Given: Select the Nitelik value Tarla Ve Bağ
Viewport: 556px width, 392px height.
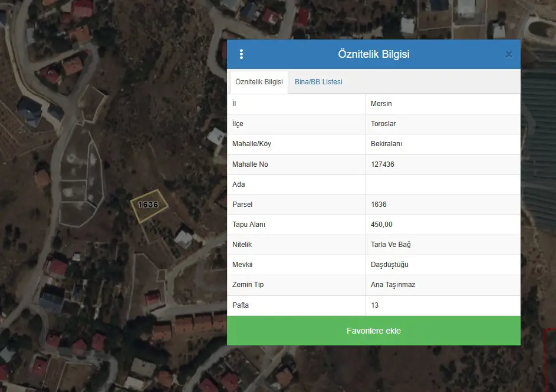Looking at the screenshot, I should 391,245.
